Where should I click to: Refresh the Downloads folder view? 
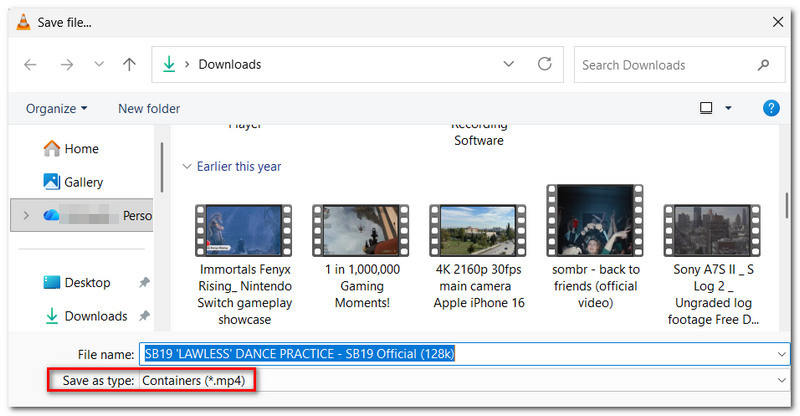[545, 64]
